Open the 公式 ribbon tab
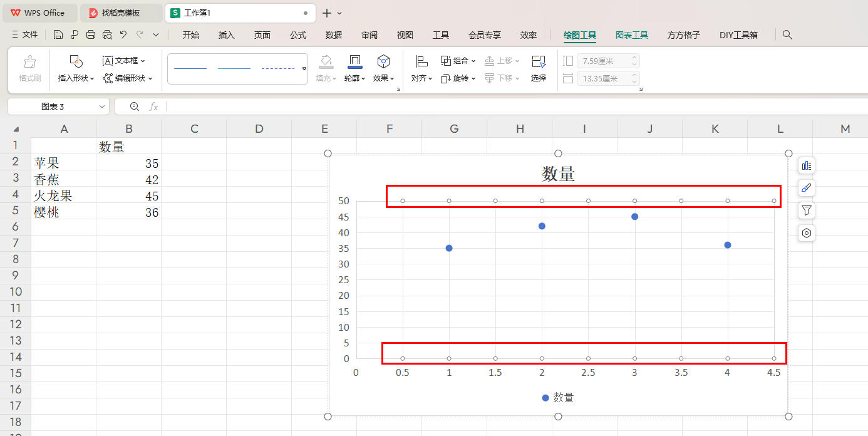The image size is (868, 436). (x=298, y=35)
